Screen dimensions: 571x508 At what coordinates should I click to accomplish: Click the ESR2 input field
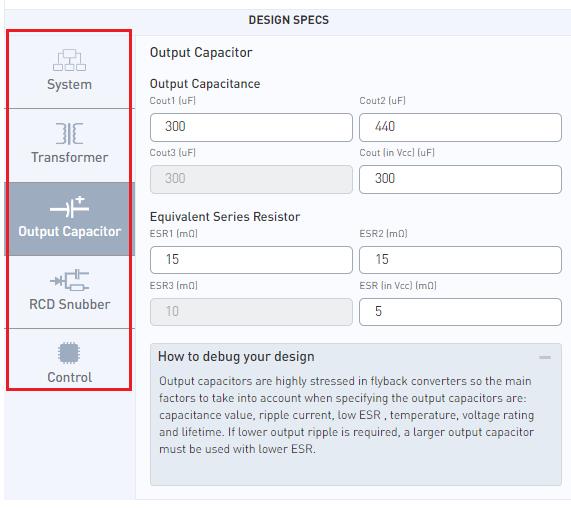pos(460,260)
